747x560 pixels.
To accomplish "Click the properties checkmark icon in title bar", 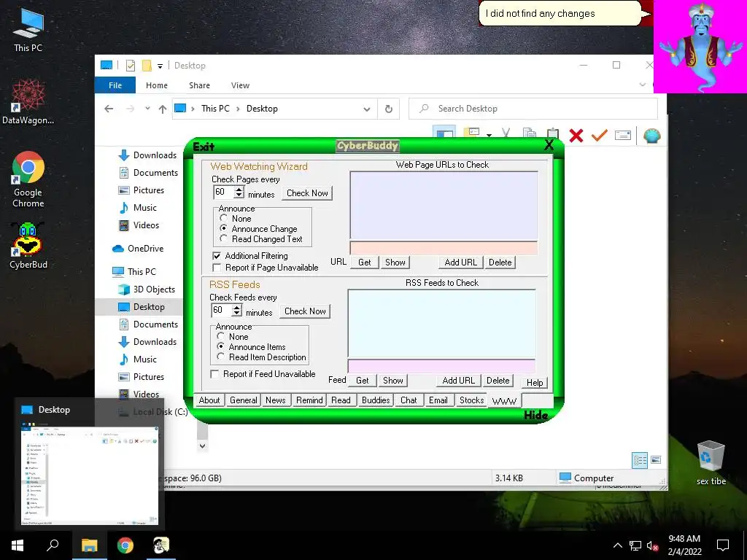I will (130, 65).
